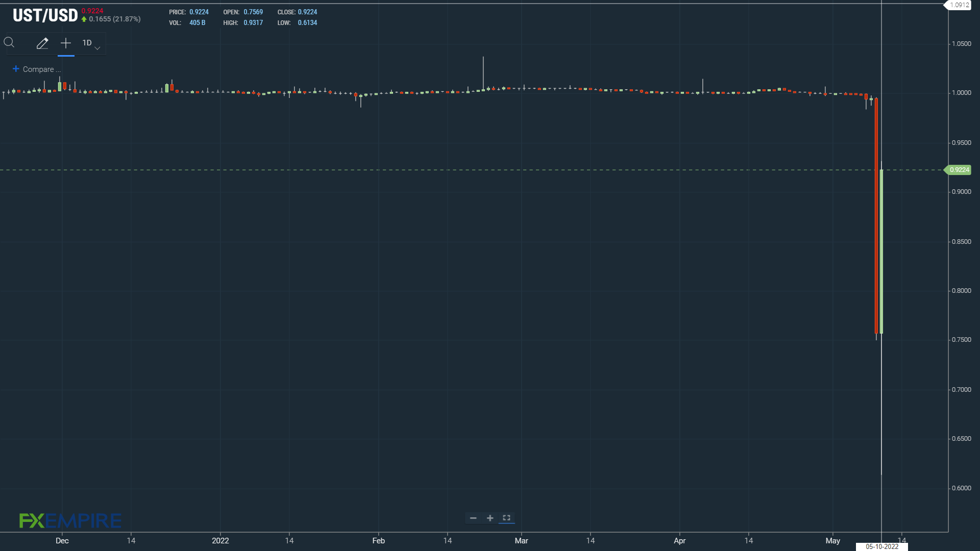The height and width of the screenshot is (551, 980).
Task: Click the PRICE value 0.9224 in header
Action: pyautogui.click(x=199, y=12)
